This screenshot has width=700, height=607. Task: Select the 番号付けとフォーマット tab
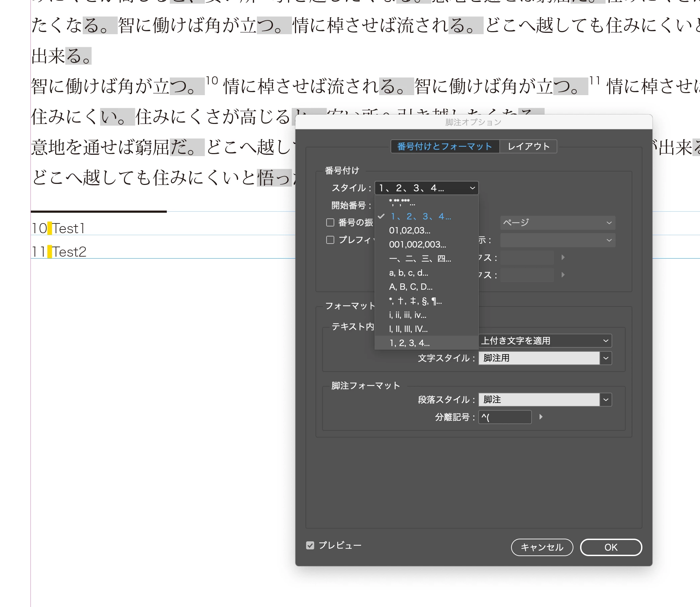point(445,146)
